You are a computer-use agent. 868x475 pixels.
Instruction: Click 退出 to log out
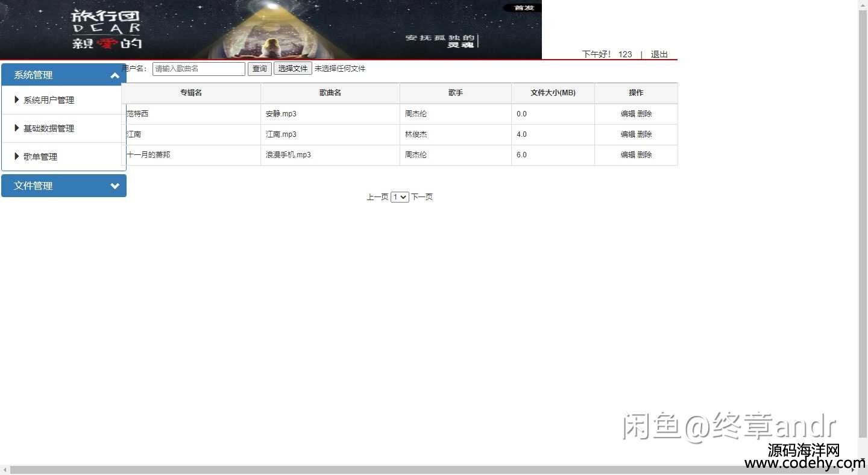click(659, 54)
